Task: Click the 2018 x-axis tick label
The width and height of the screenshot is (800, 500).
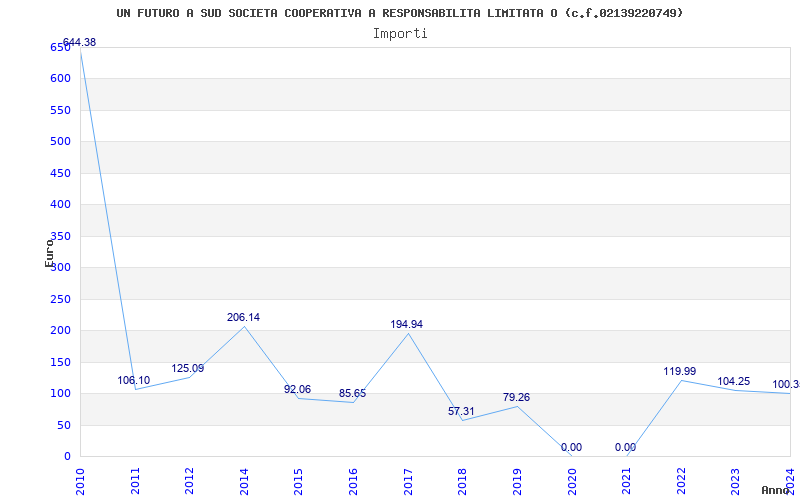Action: pos(462,481)
